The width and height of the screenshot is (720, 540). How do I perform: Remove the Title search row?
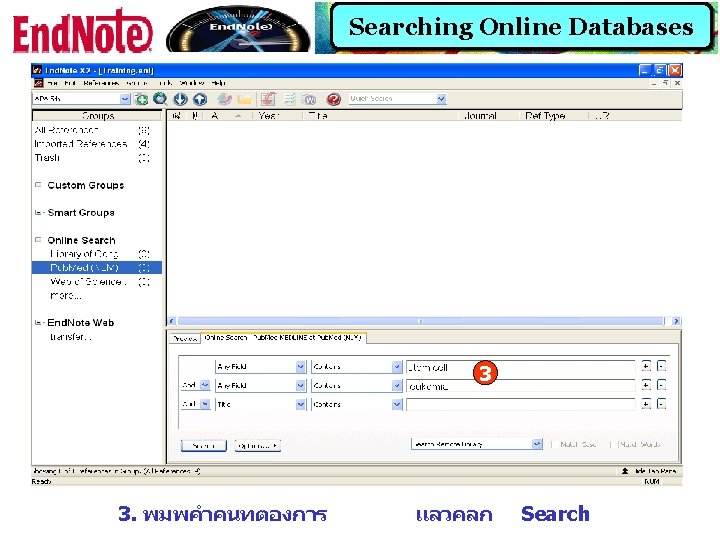pyautogui.click(x=661, y=404)
